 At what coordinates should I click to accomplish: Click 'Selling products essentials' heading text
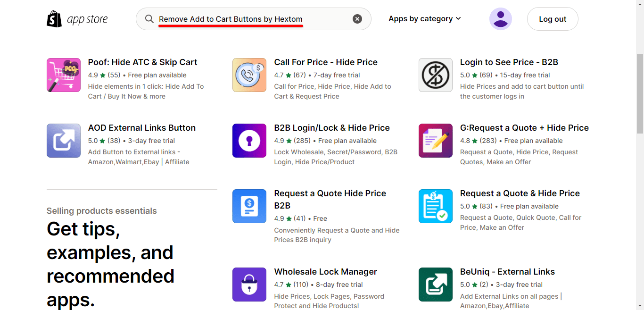point(102,211)
